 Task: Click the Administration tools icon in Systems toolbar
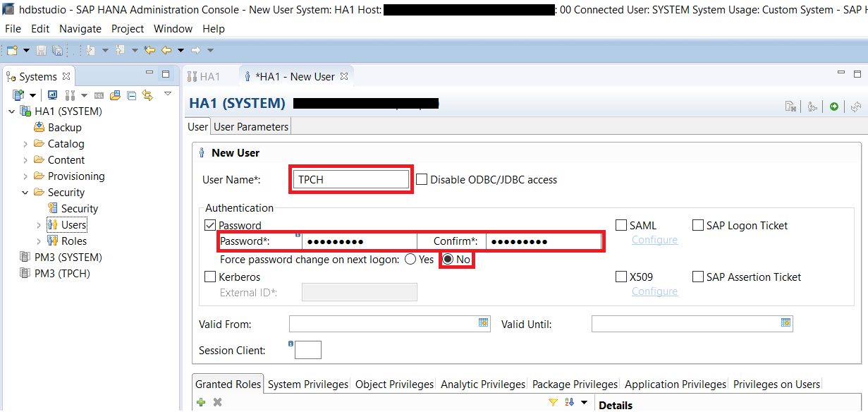click(x=70, y=95)
